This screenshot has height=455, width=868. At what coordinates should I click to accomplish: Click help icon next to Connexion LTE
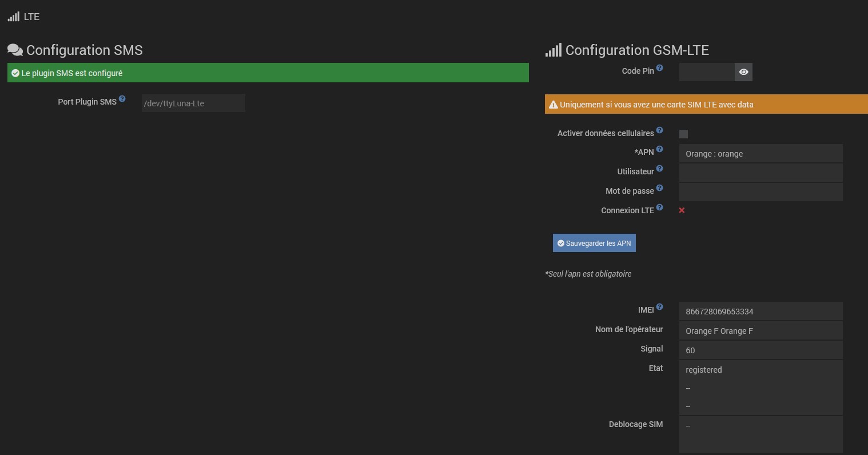(x=659, y=207)
